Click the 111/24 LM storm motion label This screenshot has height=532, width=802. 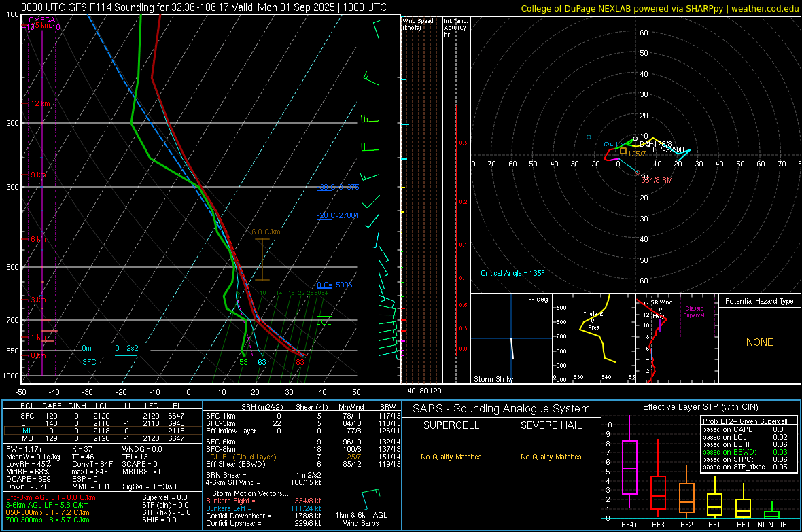(608, 145)
